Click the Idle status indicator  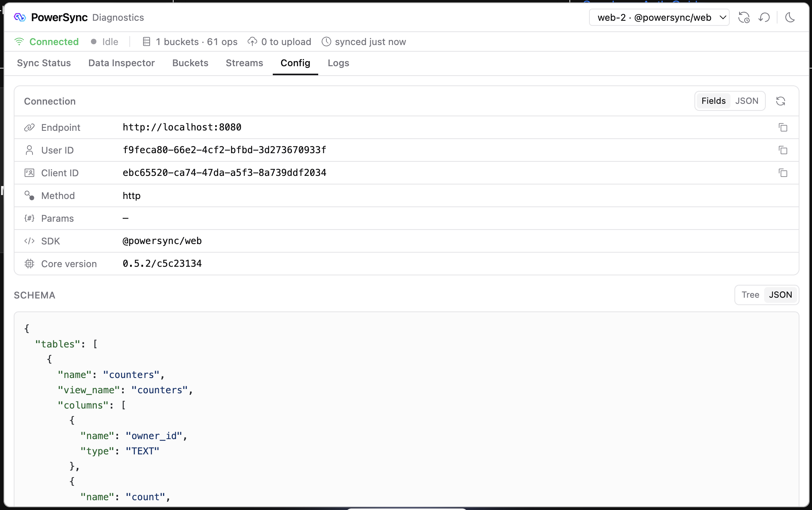click(x=105, y=42)
